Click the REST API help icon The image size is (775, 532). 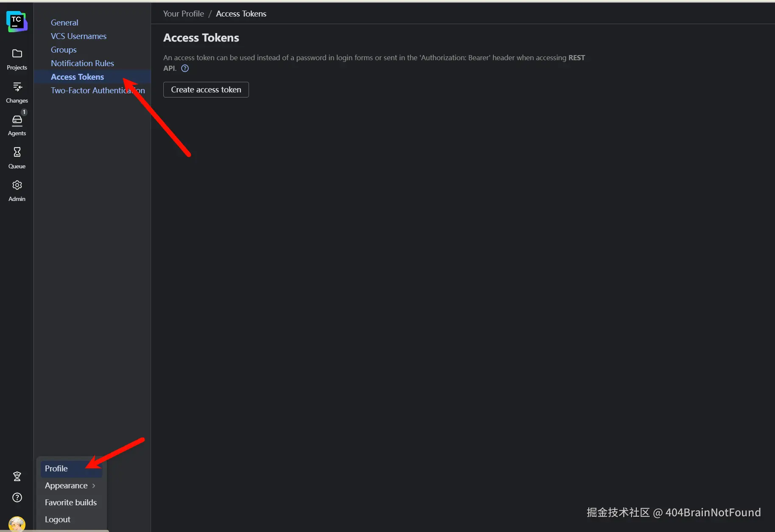(x=185, y=68)
